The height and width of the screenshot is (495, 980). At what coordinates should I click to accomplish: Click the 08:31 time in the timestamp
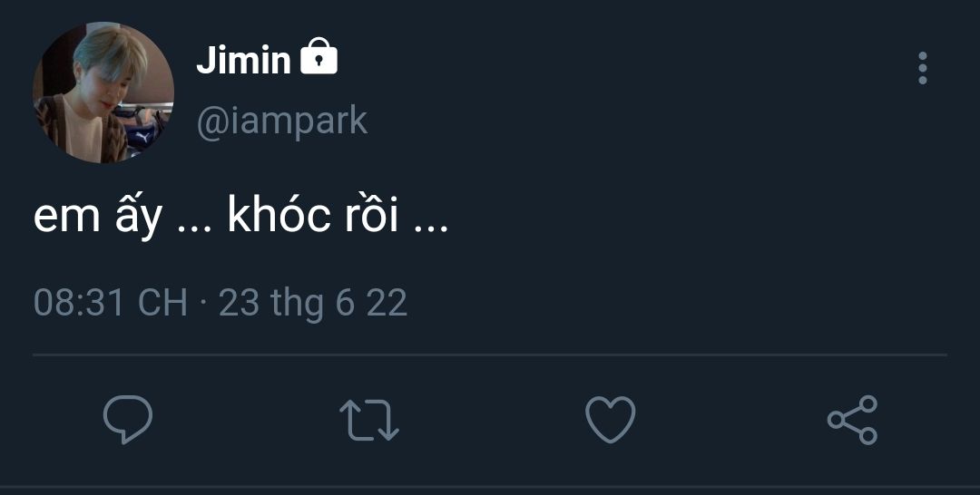[78, 303]
